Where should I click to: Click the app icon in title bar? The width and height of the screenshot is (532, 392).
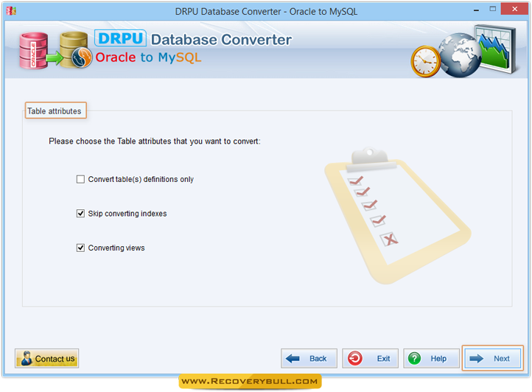tap(11, 11)
